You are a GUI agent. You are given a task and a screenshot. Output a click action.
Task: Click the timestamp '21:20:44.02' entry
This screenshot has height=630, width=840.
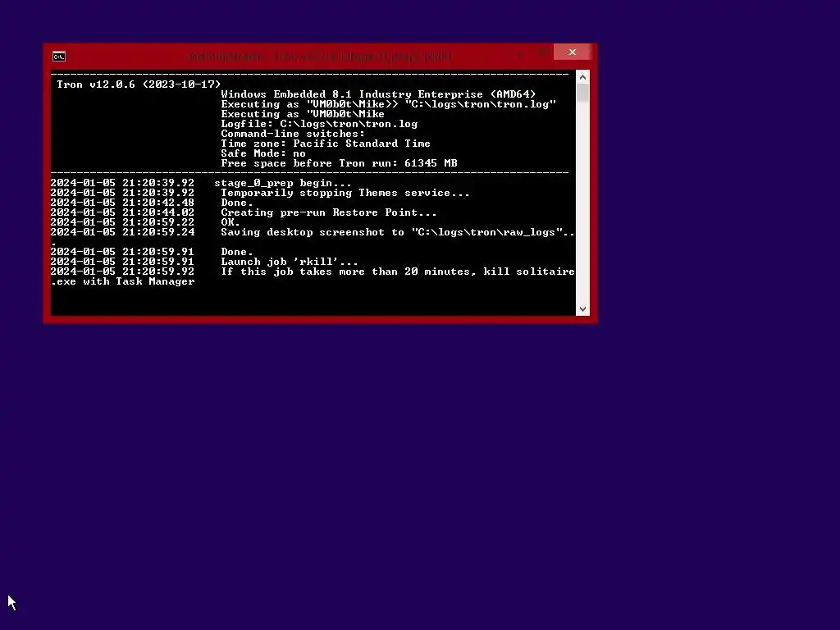(158, 212)
